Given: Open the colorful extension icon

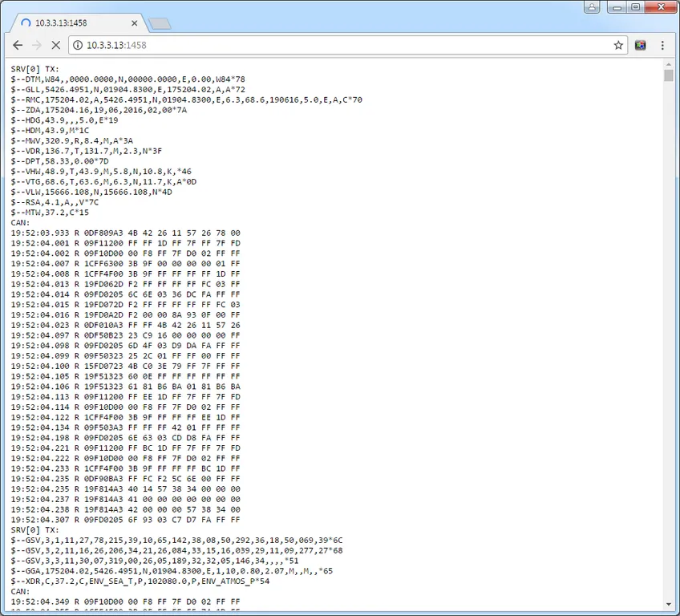Looking at the screenshot, I should tap(641, 45).
